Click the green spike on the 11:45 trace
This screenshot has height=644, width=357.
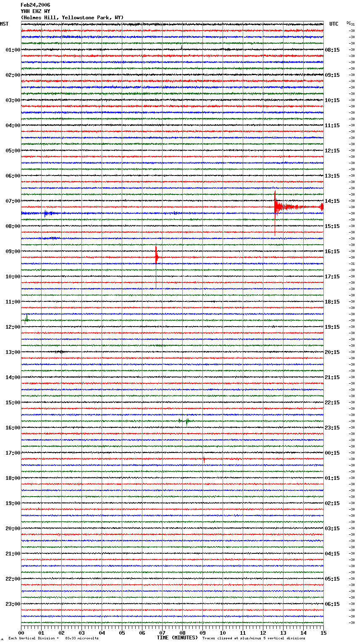(x=26, y=319)
